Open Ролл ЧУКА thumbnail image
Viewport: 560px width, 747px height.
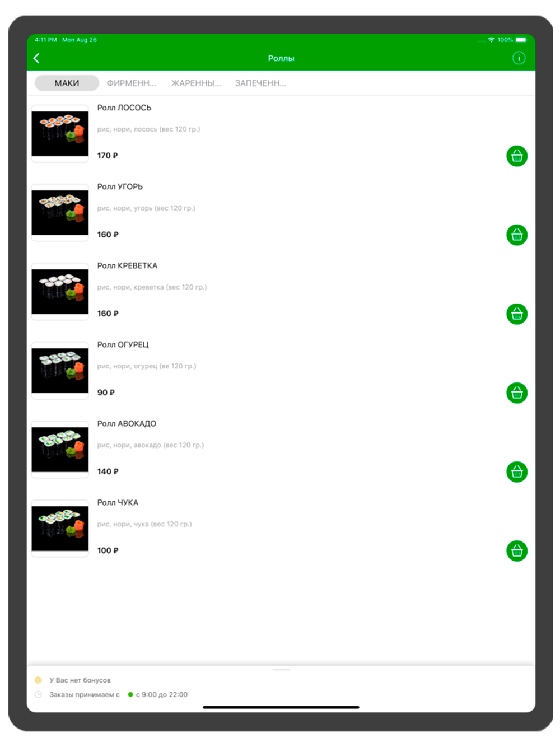[x=60, y=528]
